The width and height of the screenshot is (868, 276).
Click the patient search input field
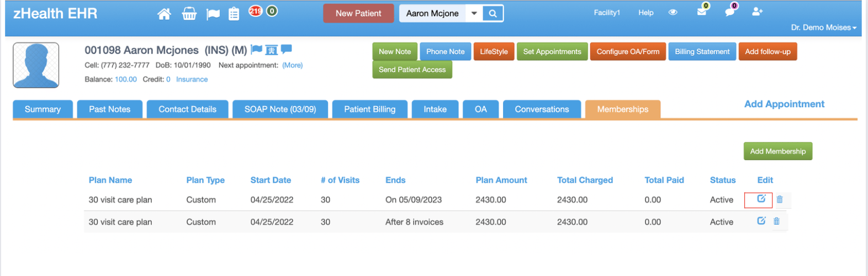click(433, 14)
